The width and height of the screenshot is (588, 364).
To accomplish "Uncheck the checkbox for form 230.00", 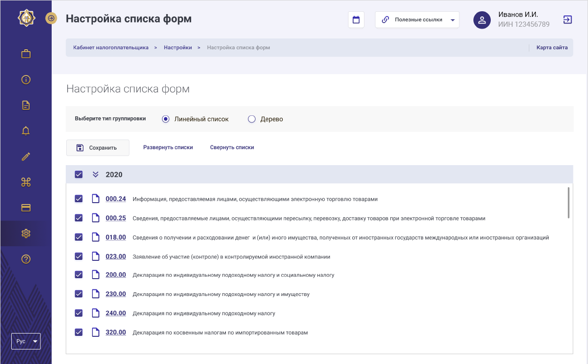I will point(78,294).
